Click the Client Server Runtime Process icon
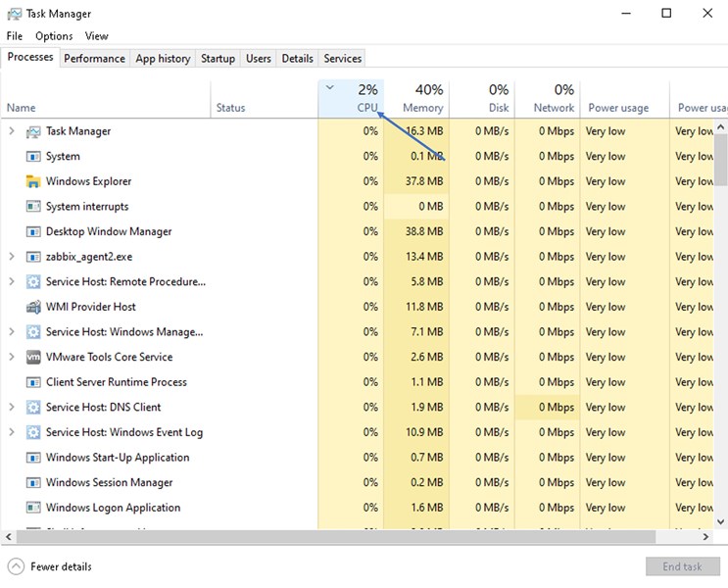 click(x=33, y=382)
